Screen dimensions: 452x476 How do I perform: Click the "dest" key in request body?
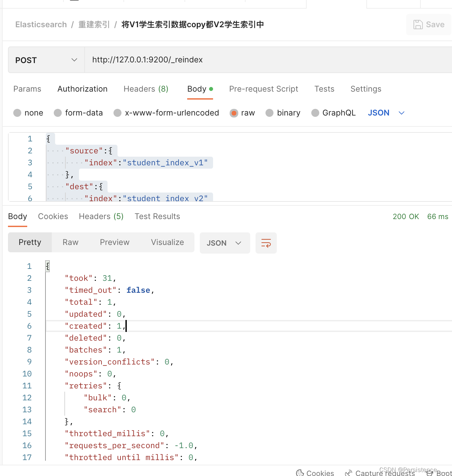[79, 187]
